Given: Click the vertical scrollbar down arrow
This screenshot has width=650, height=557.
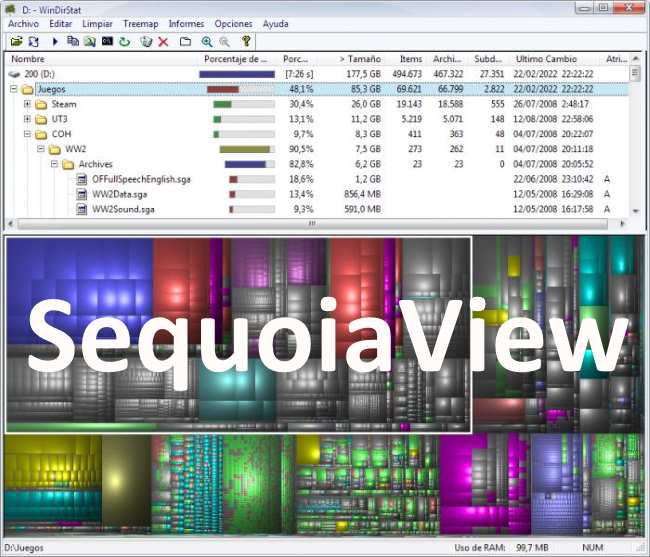Looking at the screenshot, I should point(635,211).
